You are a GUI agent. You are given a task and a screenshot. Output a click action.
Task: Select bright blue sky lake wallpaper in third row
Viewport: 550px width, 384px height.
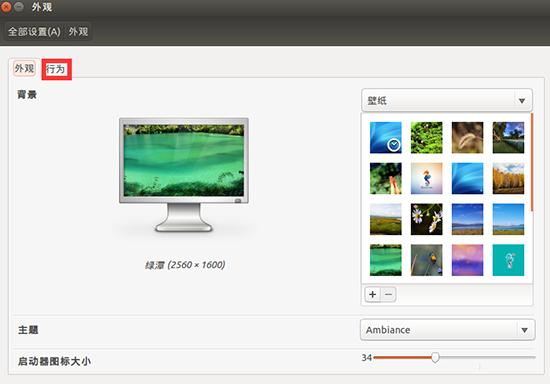pos(508,219)
